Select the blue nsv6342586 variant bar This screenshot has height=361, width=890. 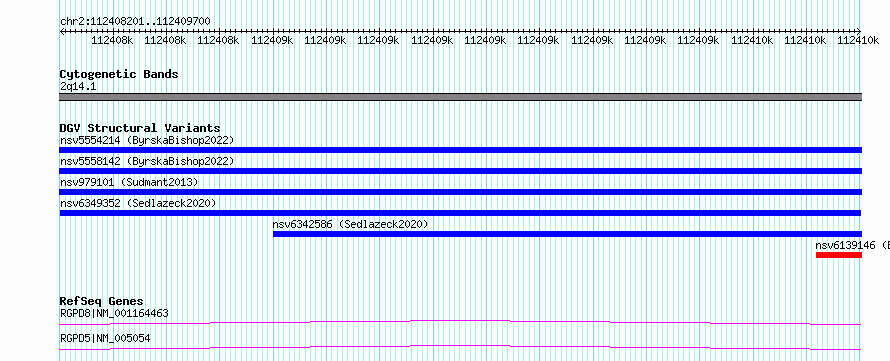(x=568, y=234)
